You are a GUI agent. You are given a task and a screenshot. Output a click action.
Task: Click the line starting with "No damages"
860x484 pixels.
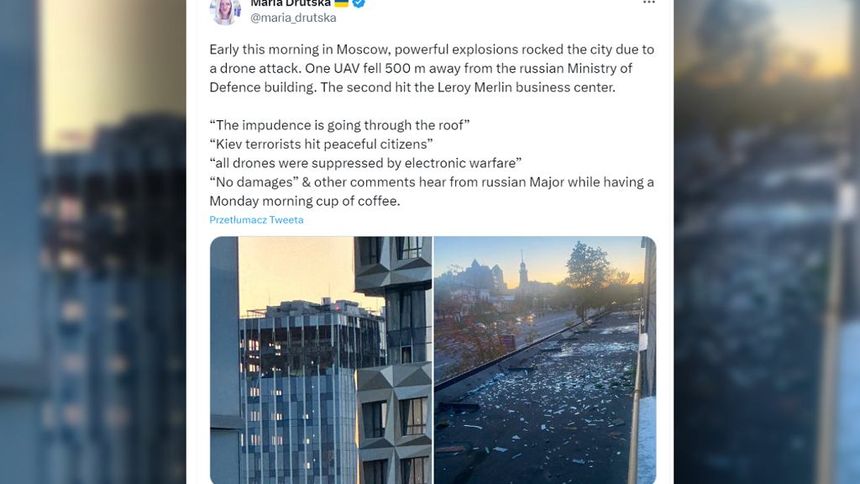coord(431,181)
